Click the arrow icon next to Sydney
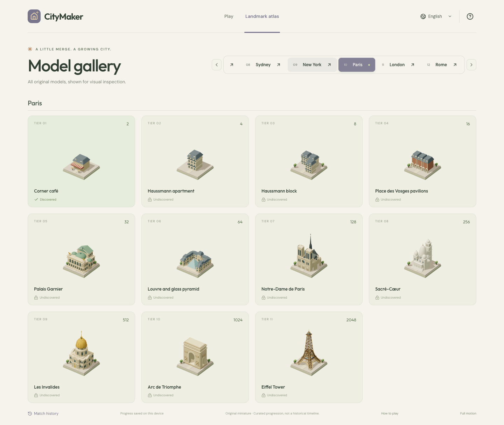504x425 pixels. click(x=279, y=65)
